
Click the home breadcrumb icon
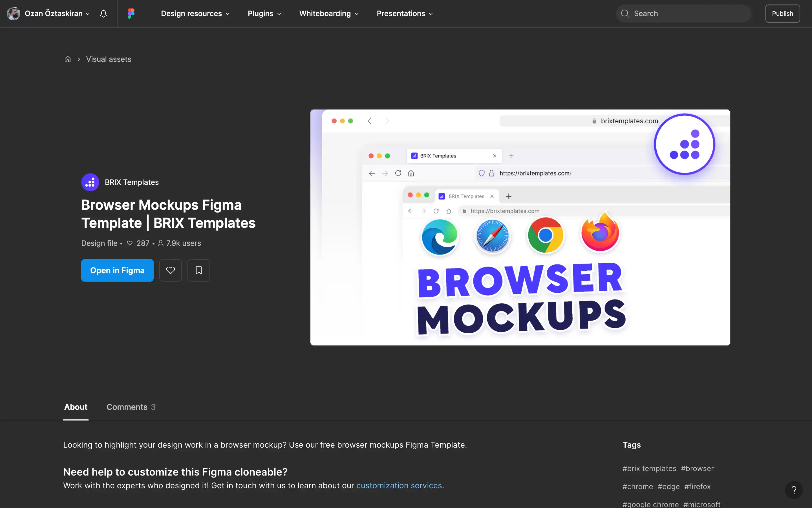(67, 59)
